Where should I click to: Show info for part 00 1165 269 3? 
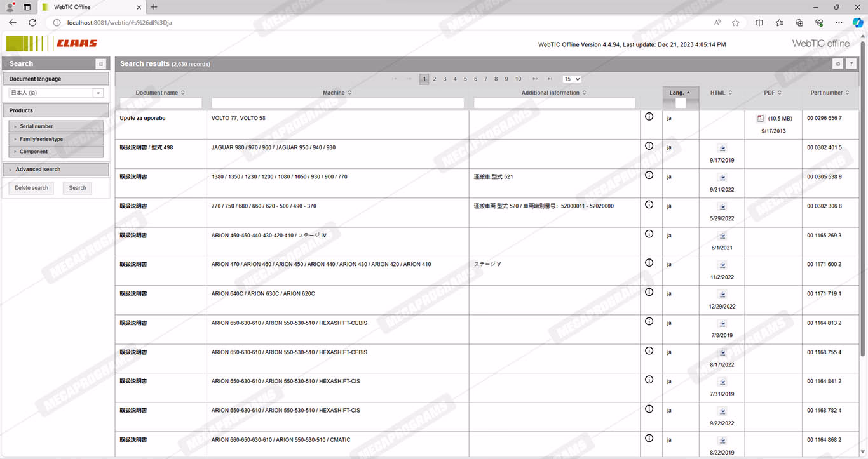[649, 234]
